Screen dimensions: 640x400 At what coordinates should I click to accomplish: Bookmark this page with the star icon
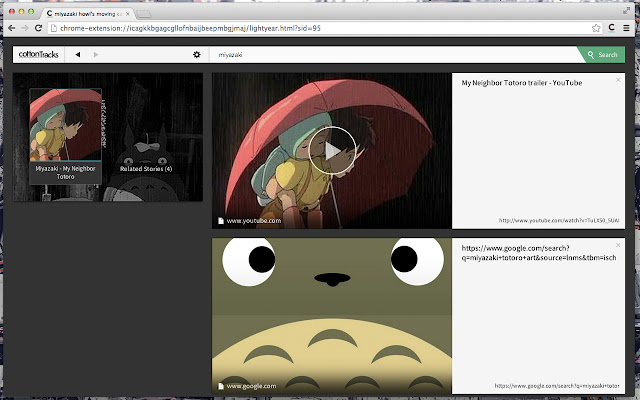point(596,29)
